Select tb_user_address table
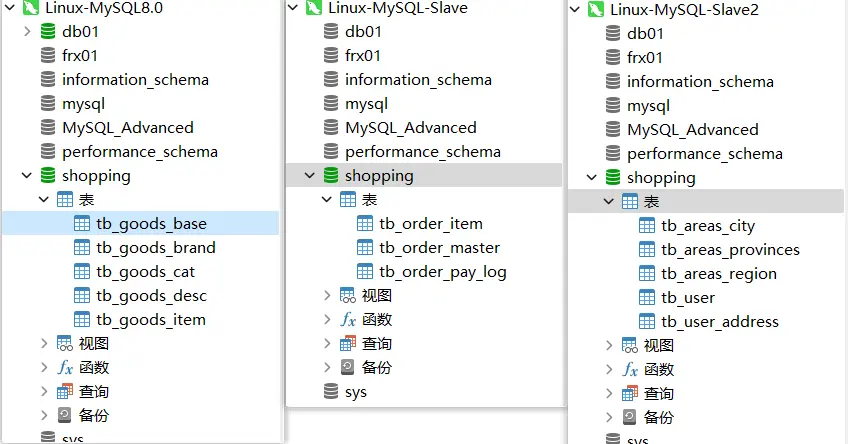848x444 pixels. pyautogui.click(x=720, y=322)
